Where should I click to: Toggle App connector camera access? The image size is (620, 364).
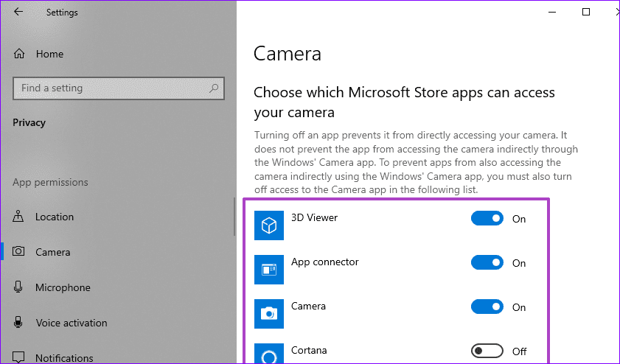(487, 263)
